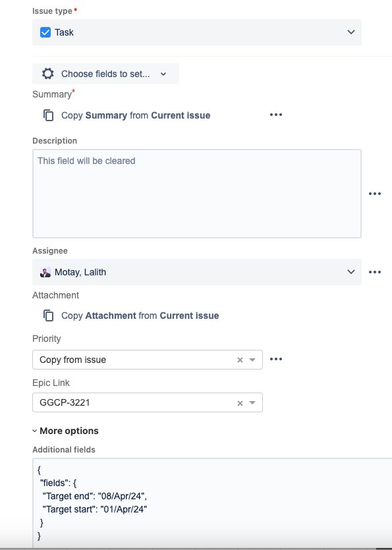
Task: Click the gear icon in Choose fields button
Action: (x=47, y=74)
